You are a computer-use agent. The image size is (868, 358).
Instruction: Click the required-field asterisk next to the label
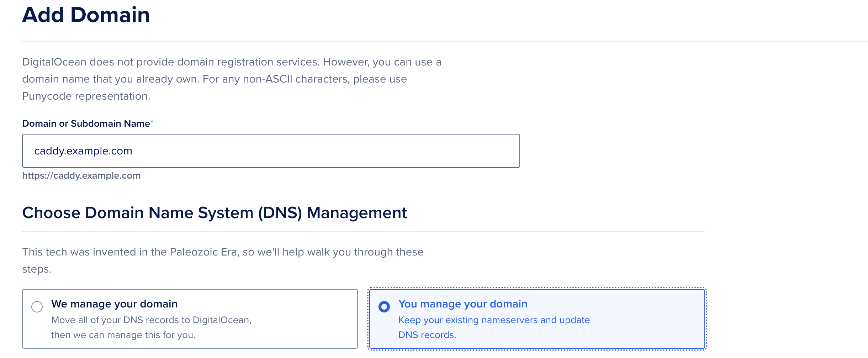(x=152, y=122)
